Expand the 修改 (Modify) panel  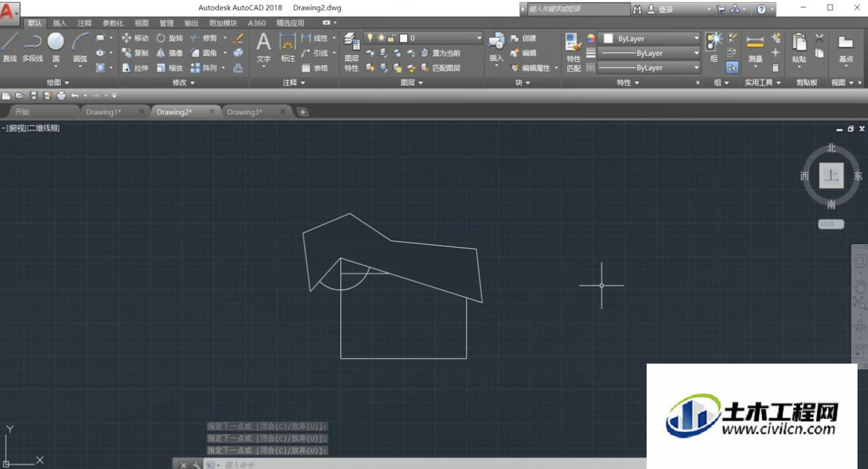tap(184, 82)
